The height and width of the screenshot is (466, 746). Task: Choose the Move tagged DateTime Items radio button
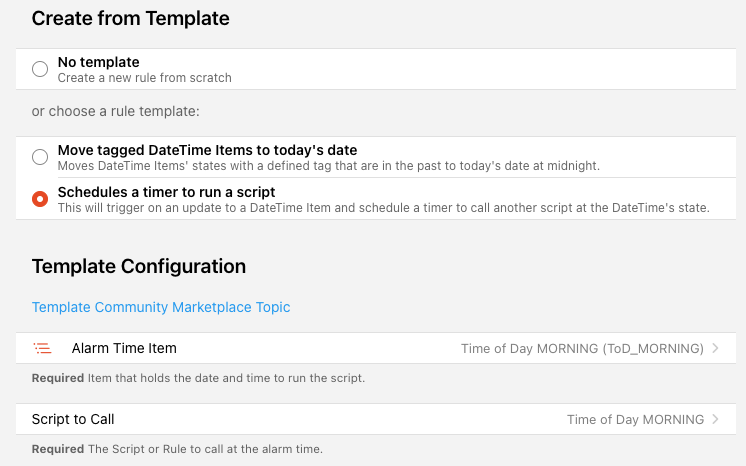(40, 157)
